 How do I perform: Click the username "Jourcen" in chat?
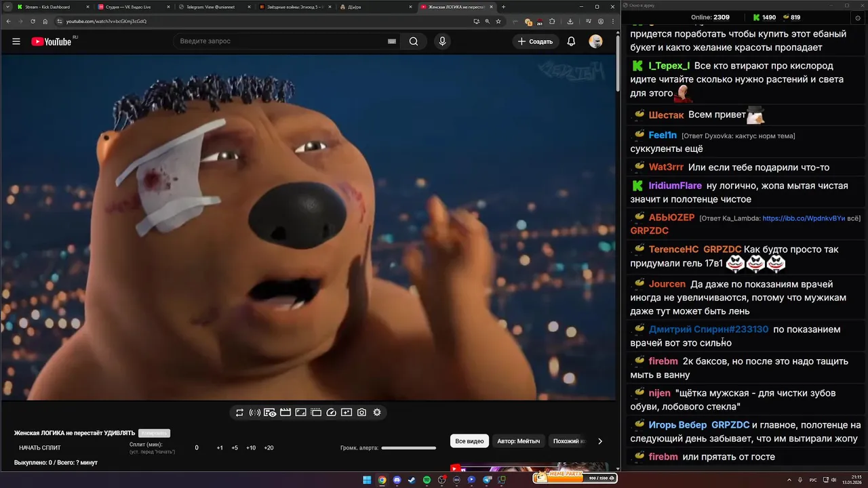tap(667, 284)
